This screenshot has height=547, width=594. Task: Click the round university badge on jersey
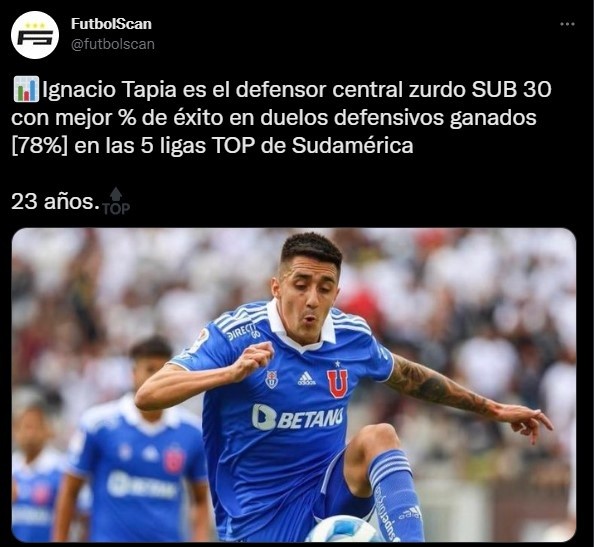pyautogui.click(x=272, y=379)
